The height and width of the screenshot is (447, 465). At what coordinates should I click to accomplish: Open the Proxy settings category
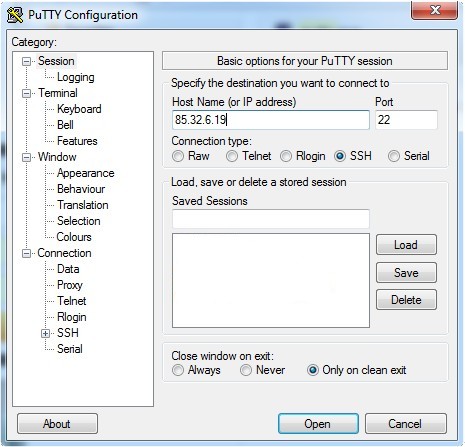[70, 285]
